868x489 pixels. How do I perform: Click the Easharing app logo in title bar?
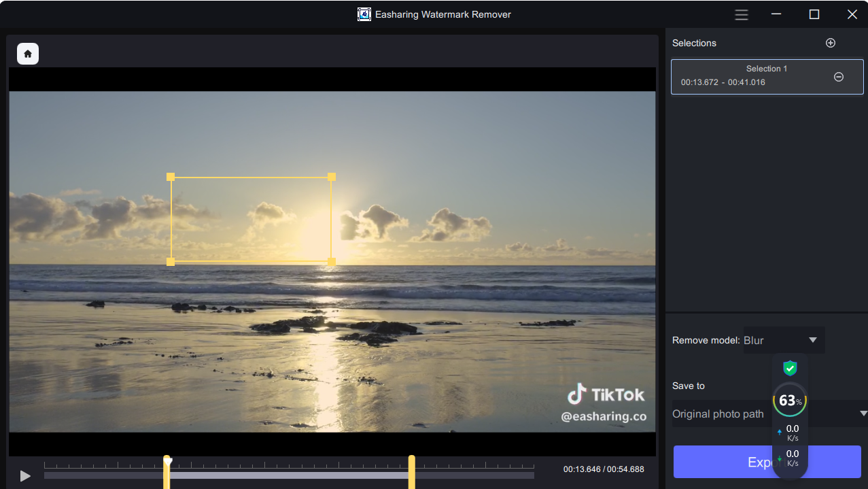point(364,14)
